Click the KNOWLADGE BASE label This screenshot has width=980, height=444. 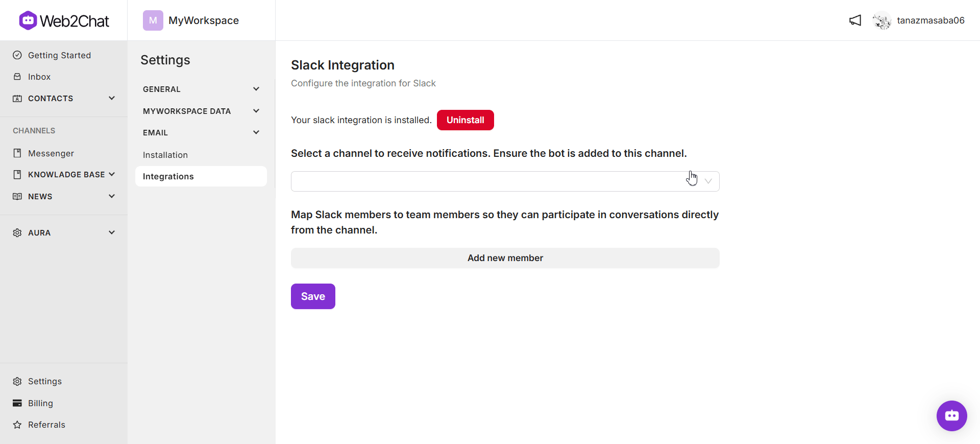(66, 175)
